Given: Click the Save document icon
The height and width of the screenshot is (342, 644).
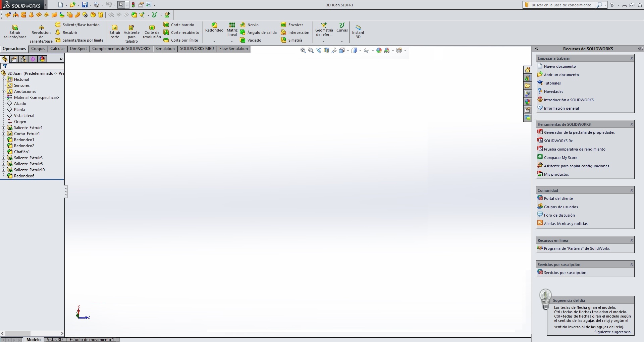Looking at the screenshot, I should [x=85, y=5].
